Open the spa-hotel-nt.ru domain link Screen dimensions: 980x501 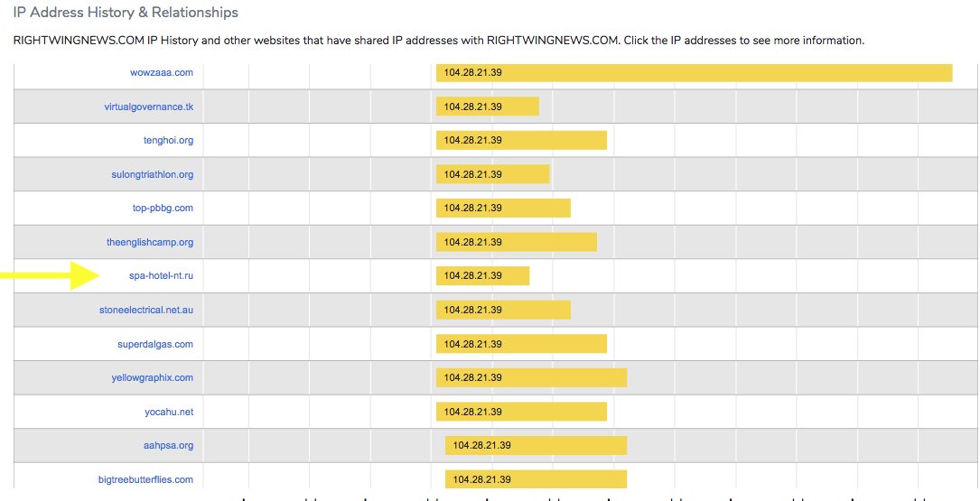click(162, 276)
